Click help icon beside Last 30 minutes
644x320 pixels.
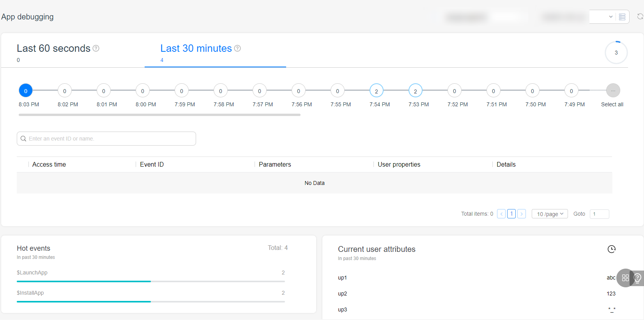click(x=237, y=48)
